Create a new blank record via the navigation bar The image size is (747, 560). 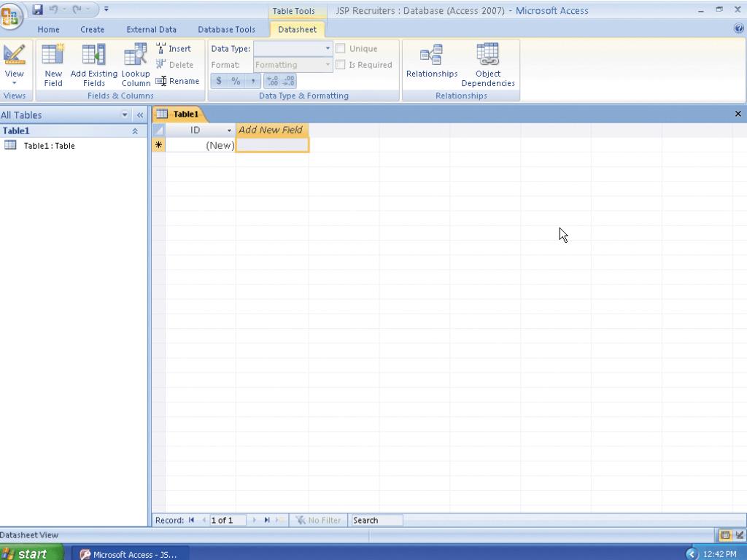[x=279, y=521]
